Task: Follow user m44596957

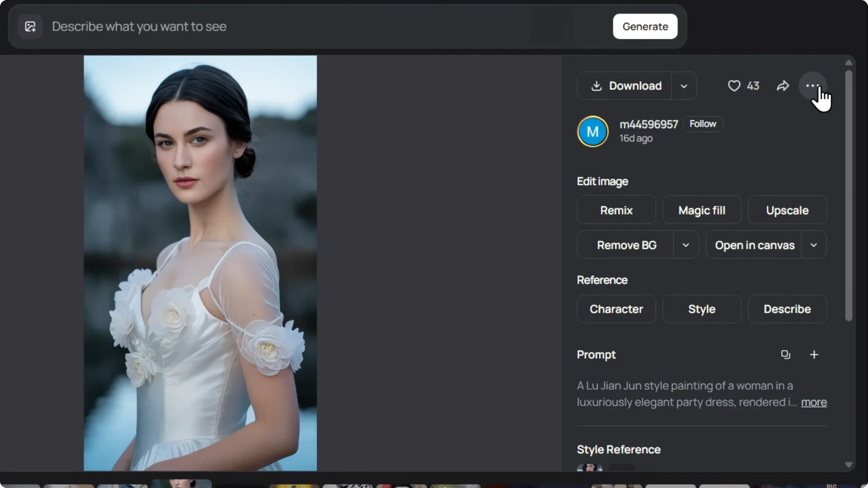Action: (703, 124)
